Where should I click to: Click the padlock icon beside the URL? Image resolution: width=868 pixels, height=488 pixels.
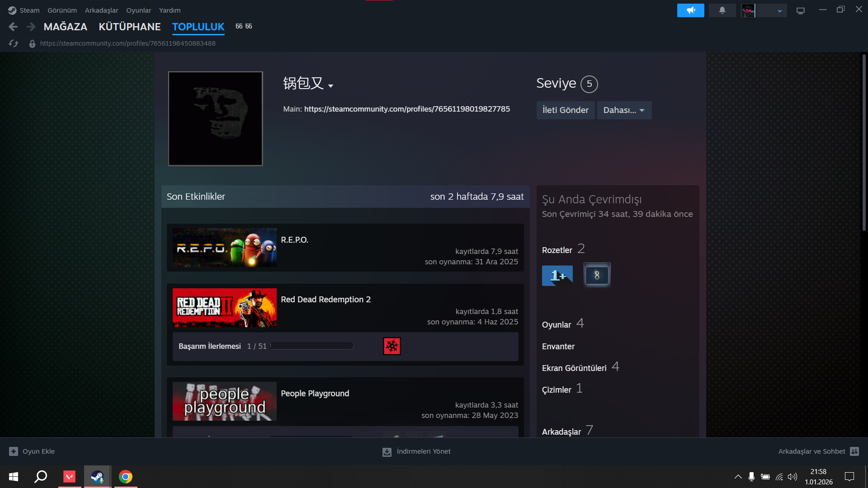coord(32,44)
